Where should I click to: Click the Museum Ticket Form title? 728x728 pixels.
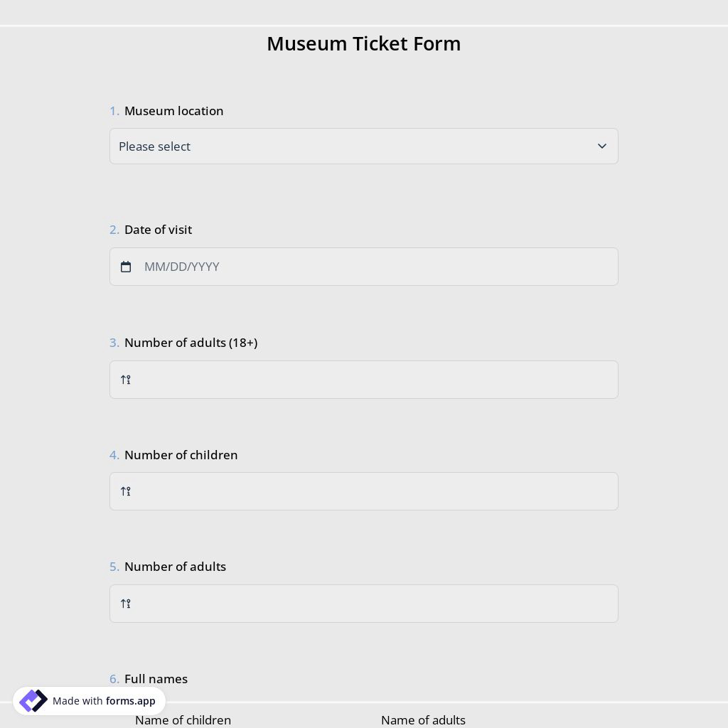point(364,43)
